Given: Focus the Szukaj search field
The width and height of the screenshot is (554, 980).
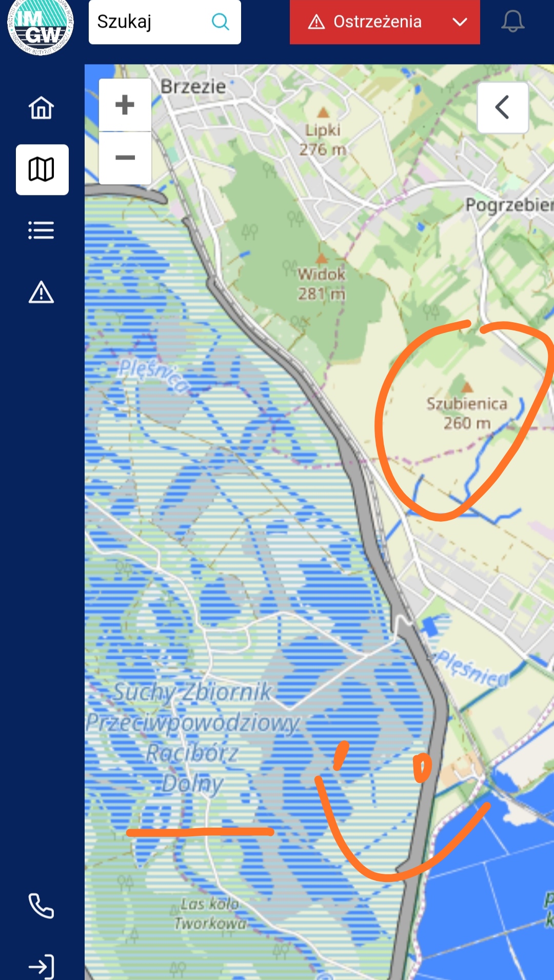Looking at the screenshot, I should point(165,22).
